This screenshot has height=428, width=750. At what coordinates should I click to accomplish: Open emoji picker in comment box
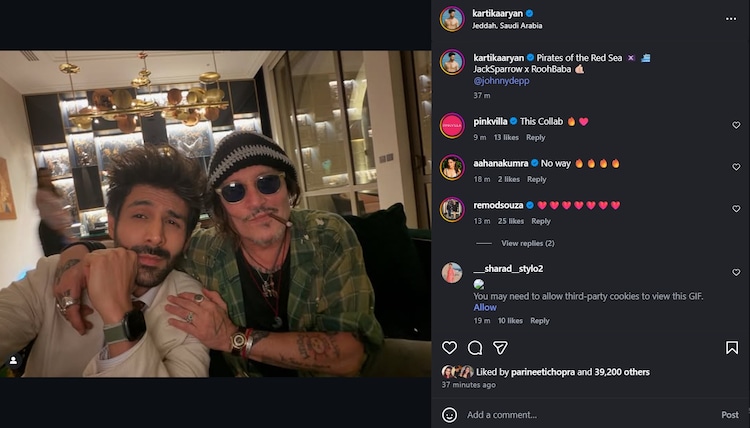450,414
